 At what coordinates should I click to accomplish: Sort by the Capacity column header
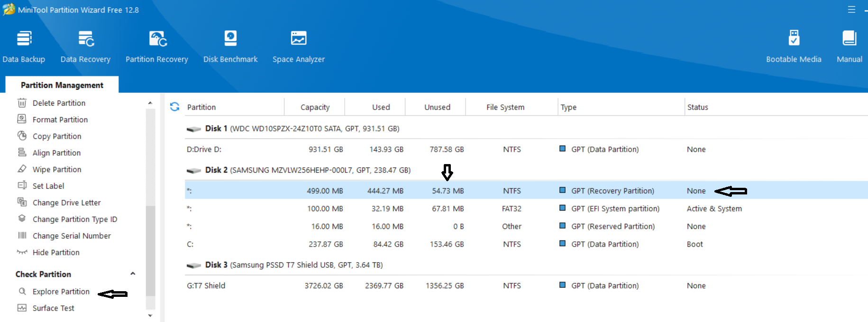tap(315, 107)
